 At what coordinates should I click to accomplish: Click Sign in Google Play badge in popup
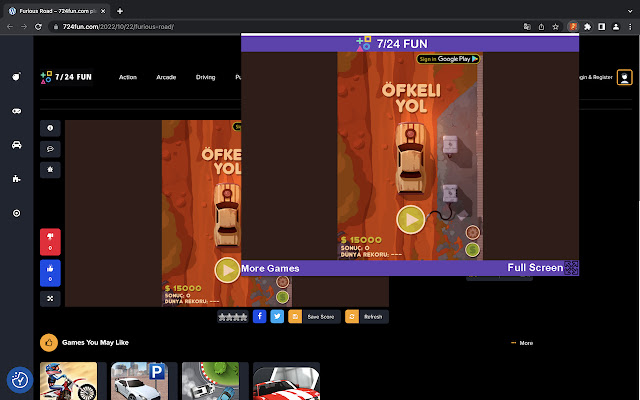448,59
